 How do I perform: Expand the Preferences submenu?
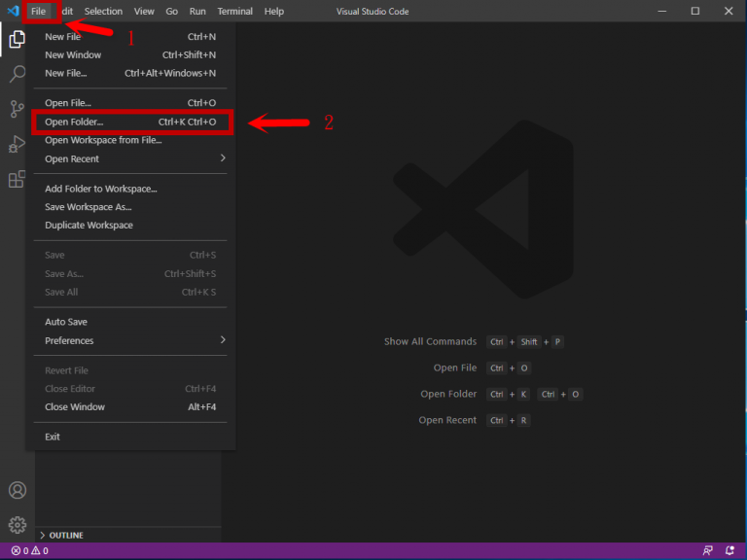(x=130, y=340)
